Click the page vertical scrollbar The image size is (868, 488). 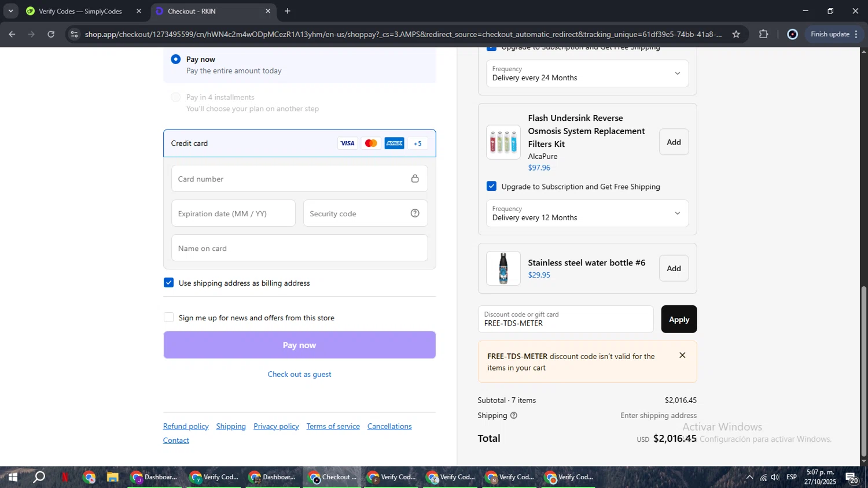[x=864, y=370]
